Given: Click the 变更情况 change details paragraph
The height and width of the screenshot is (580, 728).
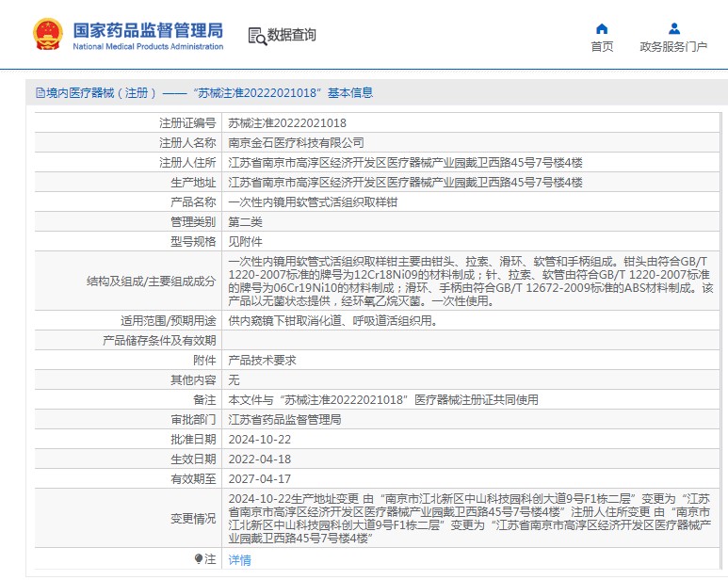Looking at the screenshot, I should 470,518.
